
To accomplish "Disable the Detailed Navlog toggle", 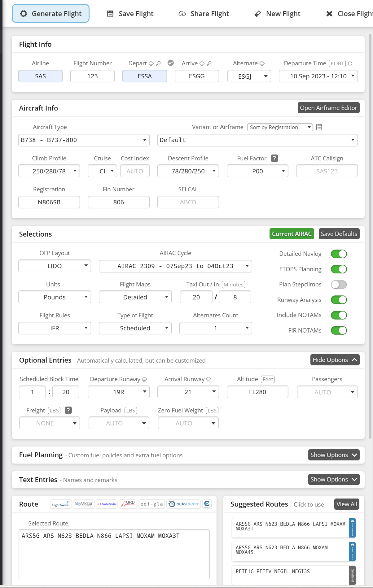I will [x=339, y=254].
